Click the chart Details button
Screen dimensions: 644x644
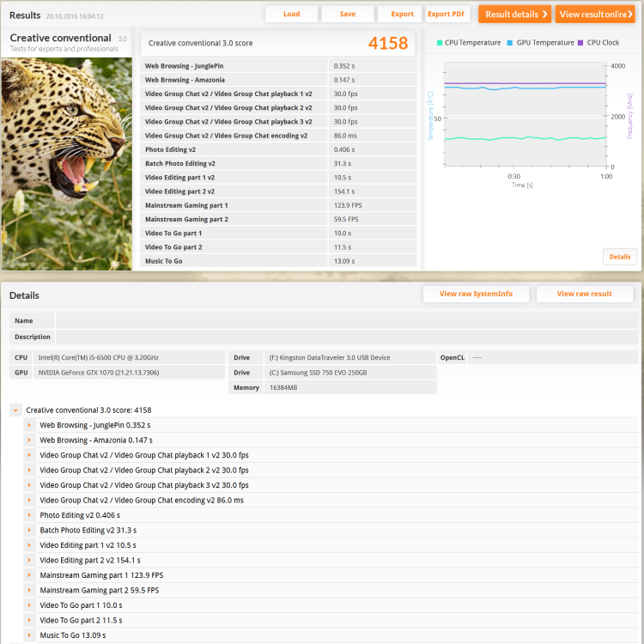point(620,257)
